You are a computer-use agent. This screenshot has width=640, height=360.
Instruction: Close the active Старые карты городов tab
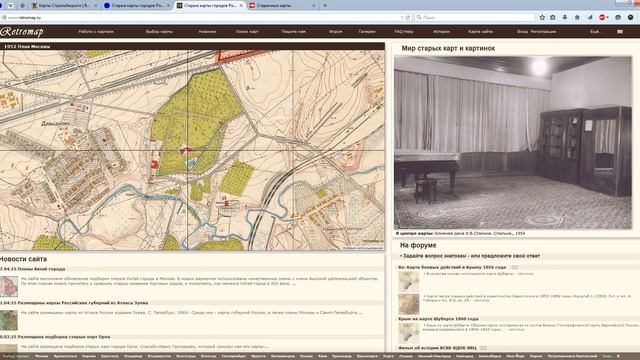pyautogui.click(x=241, y=6)
